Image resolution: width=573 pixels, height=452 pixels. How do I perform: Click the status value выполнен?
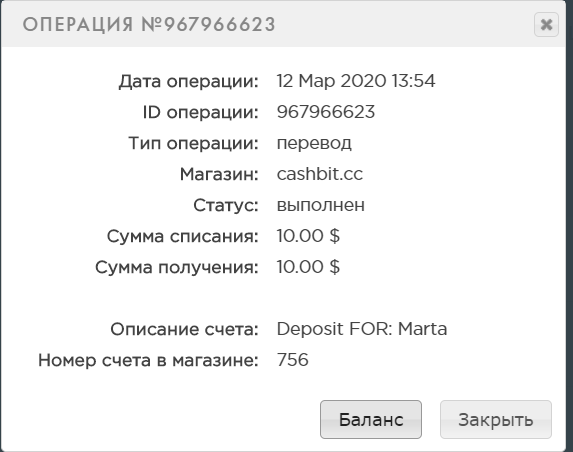320,205
